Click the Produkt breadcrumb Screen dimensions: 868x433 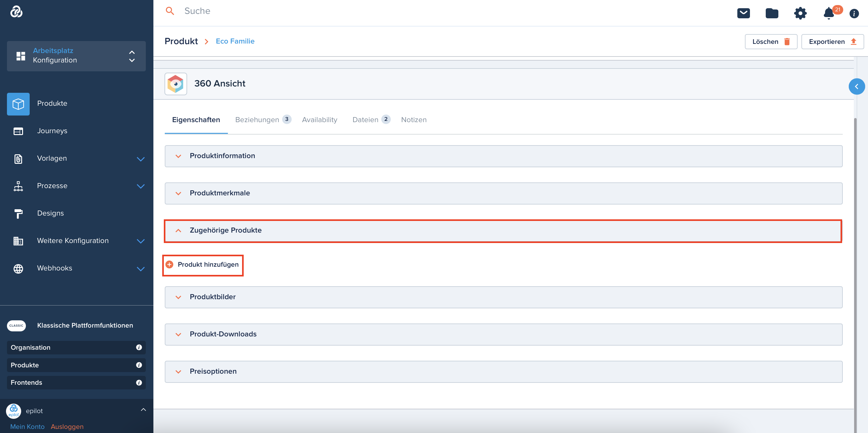pyautogui.click(x=181, y=41)
